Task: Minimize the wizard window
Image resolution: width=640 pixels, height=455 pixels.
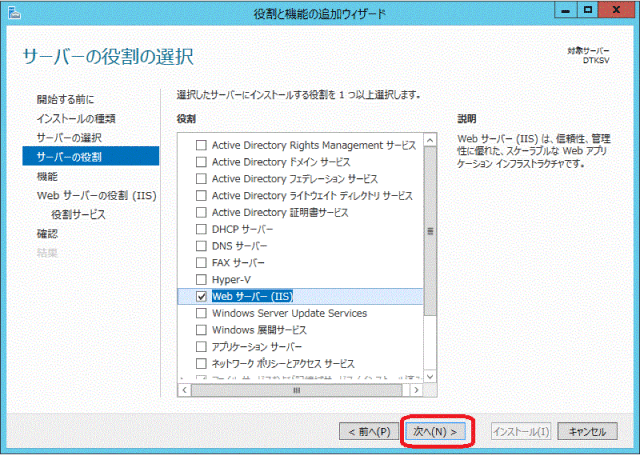Action: point(566,11)
